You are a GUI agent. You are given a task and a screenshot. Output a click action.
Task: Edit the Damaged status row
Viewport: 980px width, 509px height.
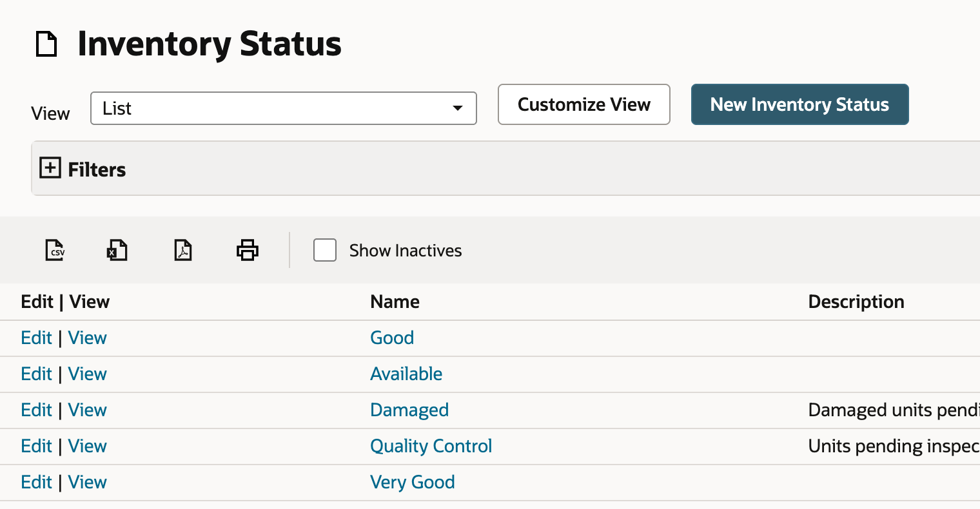click(36, 410)
